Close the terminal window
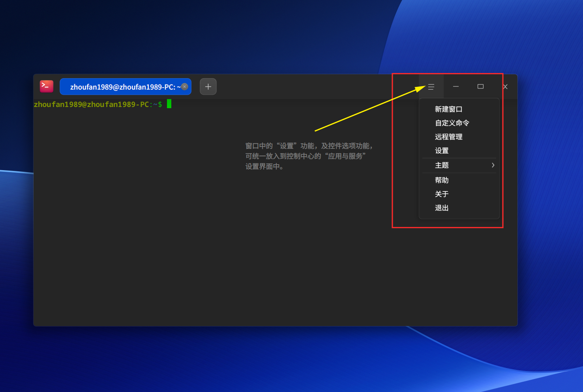 (505, 86)
